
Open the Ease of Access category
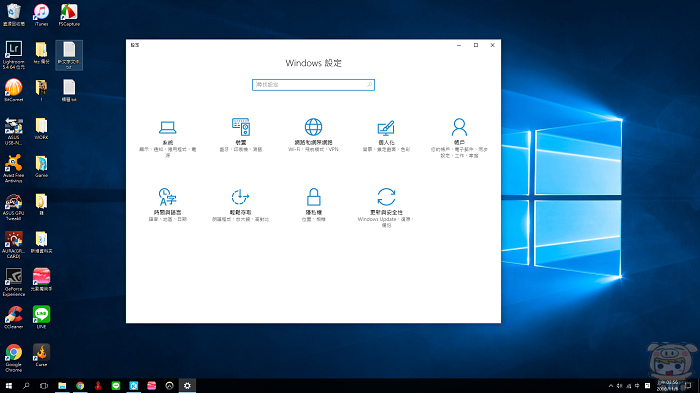tap(241, 205)
